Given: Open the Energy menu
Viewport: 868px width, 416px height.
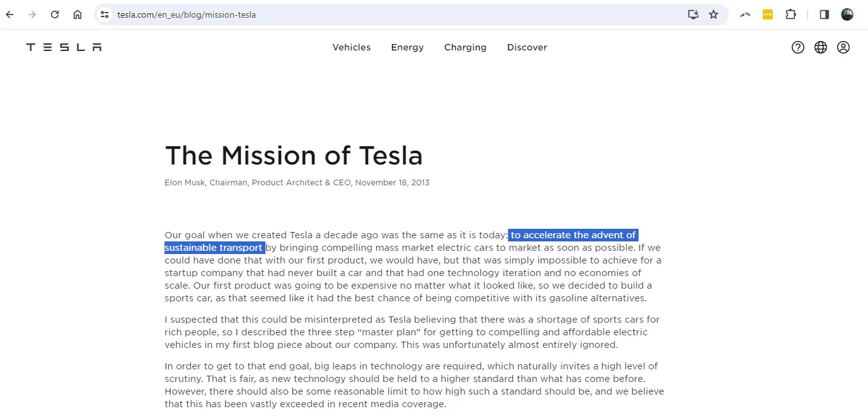Looking at the screenshot, I should click(x=407, y=47).
